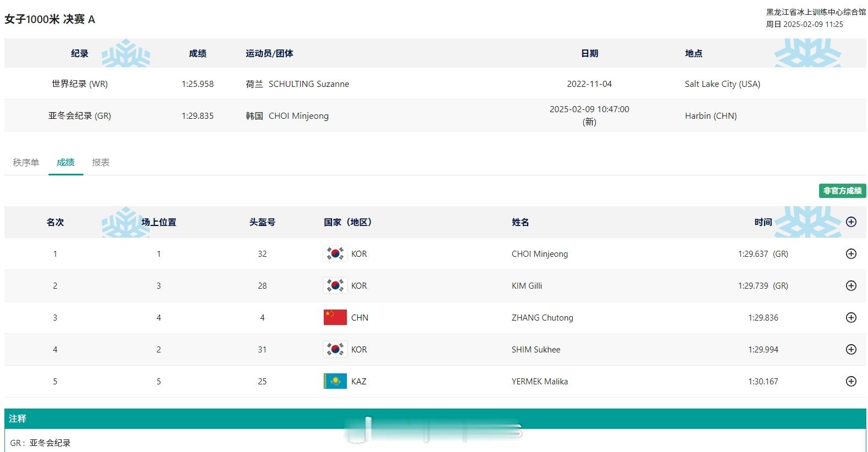Click the 时间 column header
868x452 pixels.
(763, 222)
